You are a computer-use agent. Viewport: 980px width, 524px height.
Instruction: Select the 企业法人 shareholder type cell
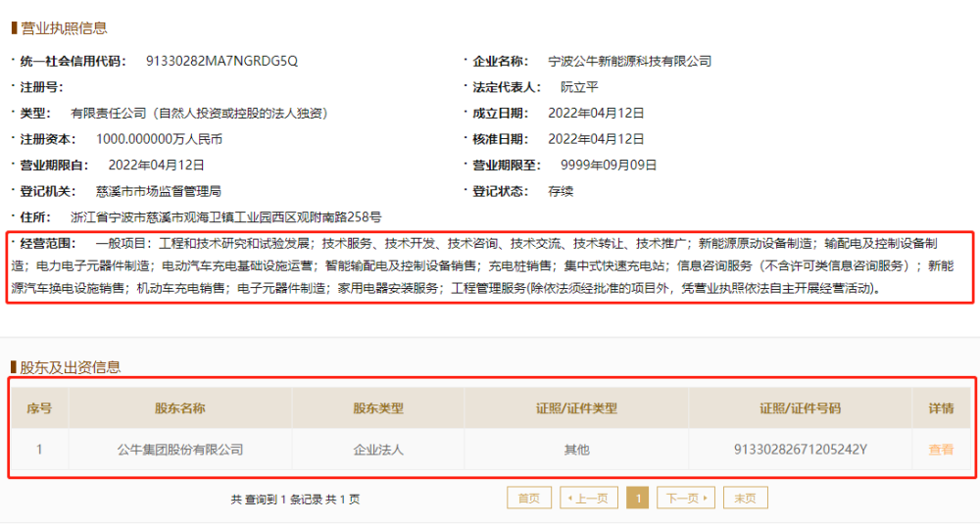pyautogui.click(x=378, y=450)
